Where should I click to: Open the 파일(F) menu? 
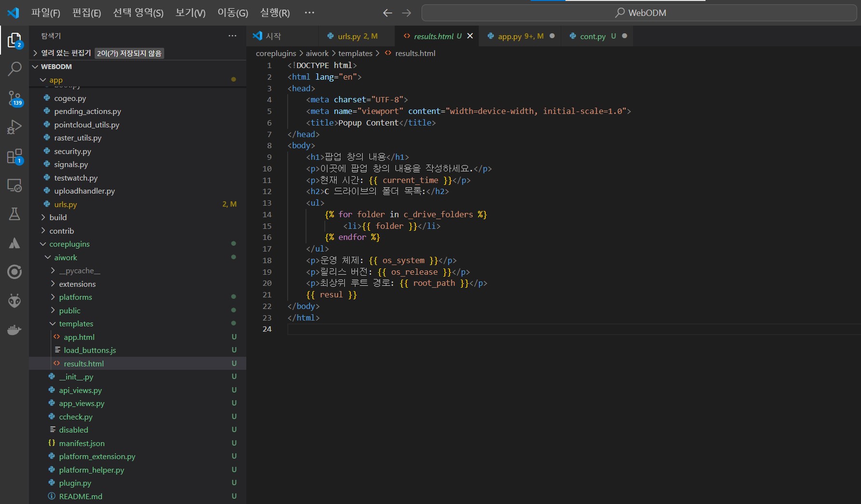click(46, 13)
